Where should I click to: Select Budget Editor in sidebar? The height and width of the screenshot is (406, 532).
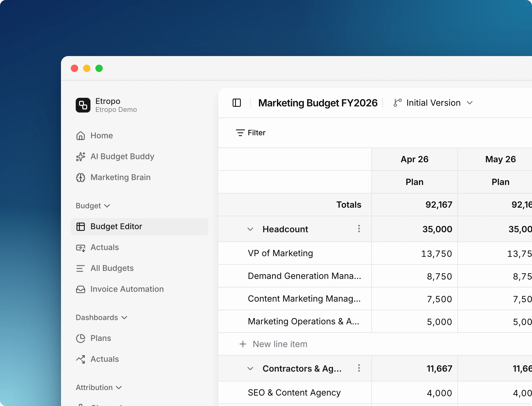[x=139, y=227]
